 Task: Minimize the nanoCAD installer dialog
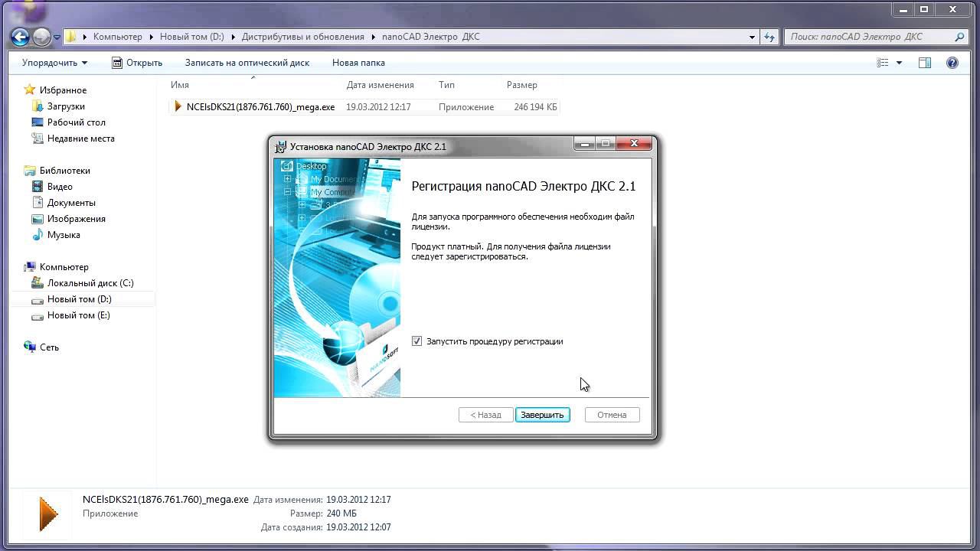584,145
